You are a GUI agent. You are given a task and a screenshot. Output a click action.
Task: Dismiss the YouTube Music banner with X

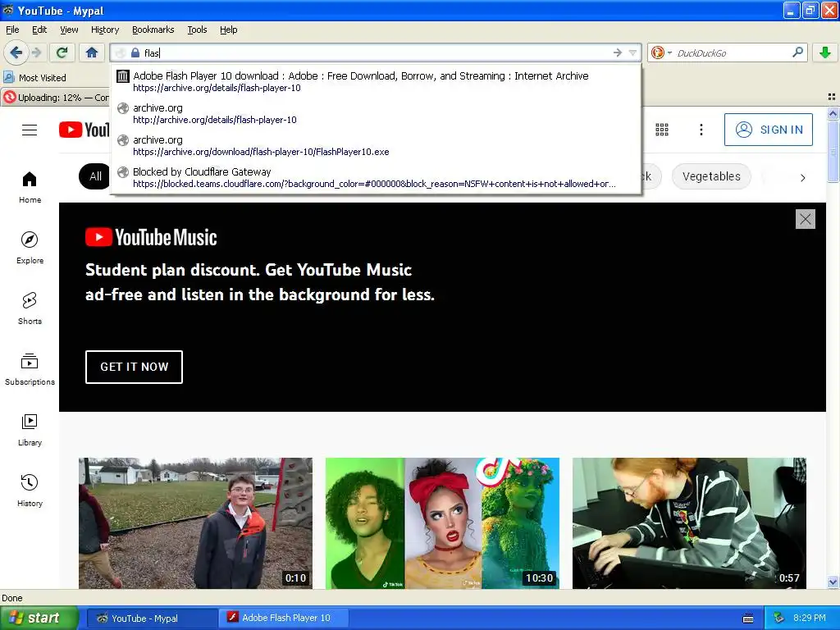click(806, 218)
